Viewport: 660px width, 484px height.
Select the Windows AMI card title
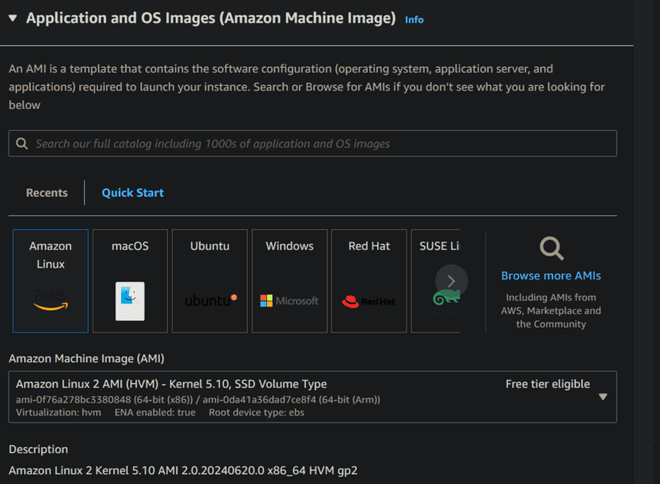click(x=289, y=246)
